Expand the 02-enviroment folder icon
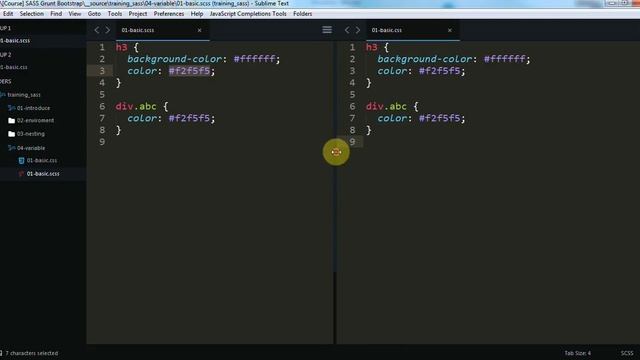Image resolution: width=640 pixels, height=360 pixels. point(11,121)
